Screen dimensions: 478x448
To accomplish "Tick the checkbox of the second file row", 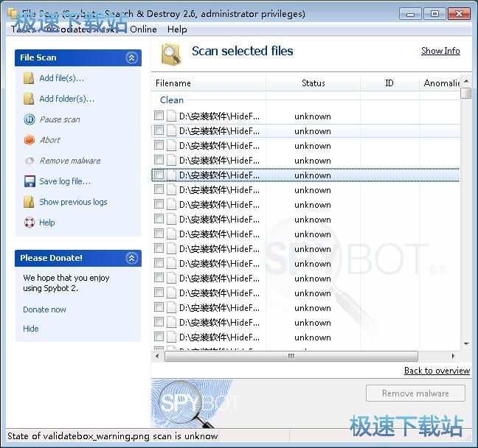I will click(x=159, y=130).
